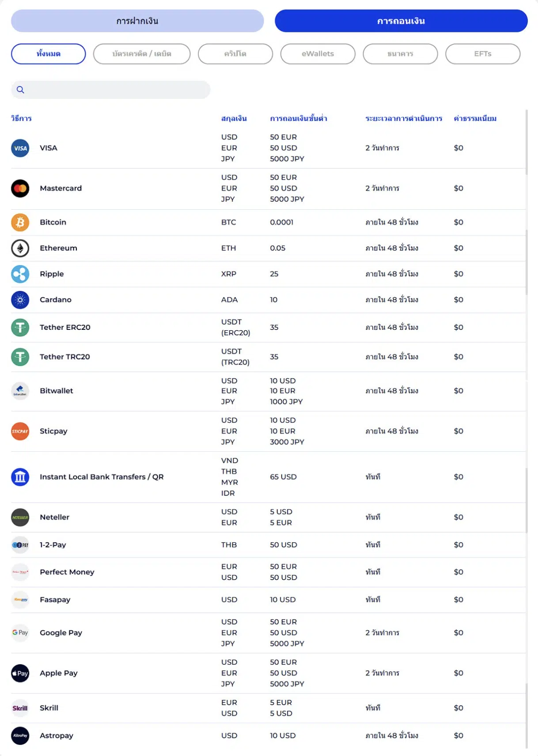Select the Ethereum diamond icon
This screenshot has height=756, width=538.
tap(20, 248)
